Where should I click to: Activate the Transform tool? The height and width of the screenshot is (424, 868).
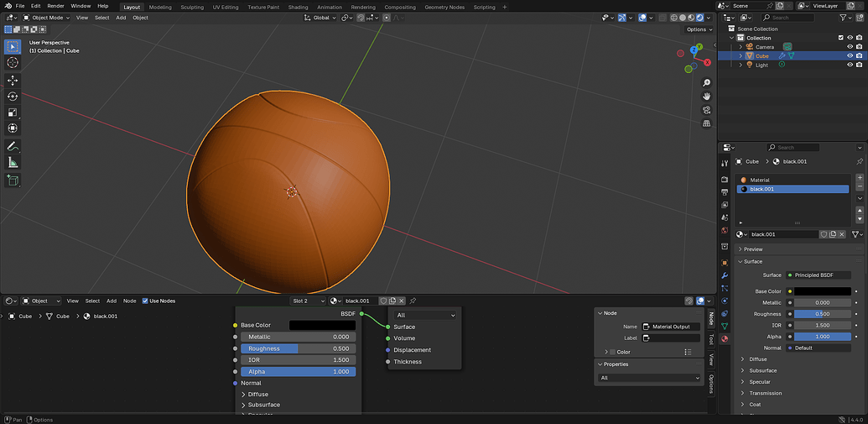click(13, 128)
